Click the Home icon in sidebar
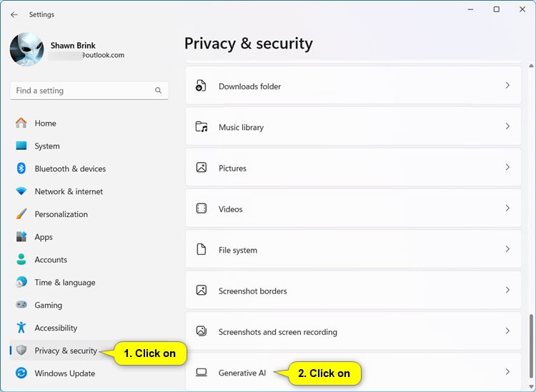 (x=21, y=123)
